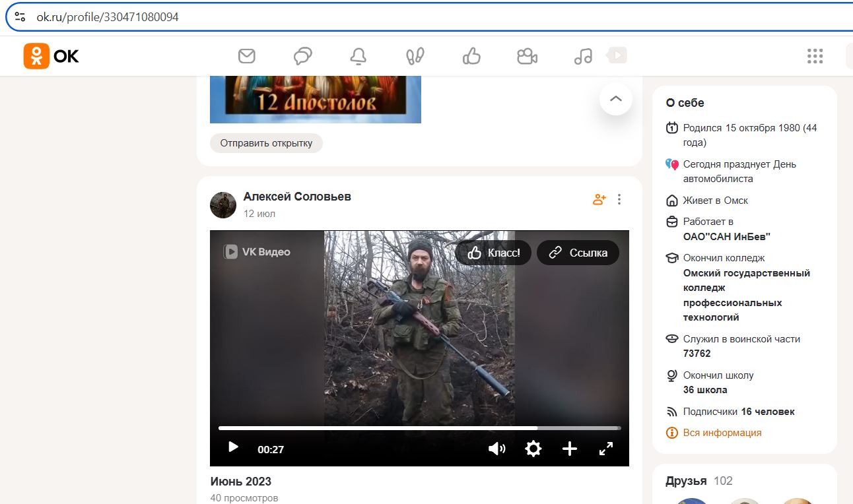Open the ratings thumbs-up icon in header
853x504 pixels.
(471, 56)
